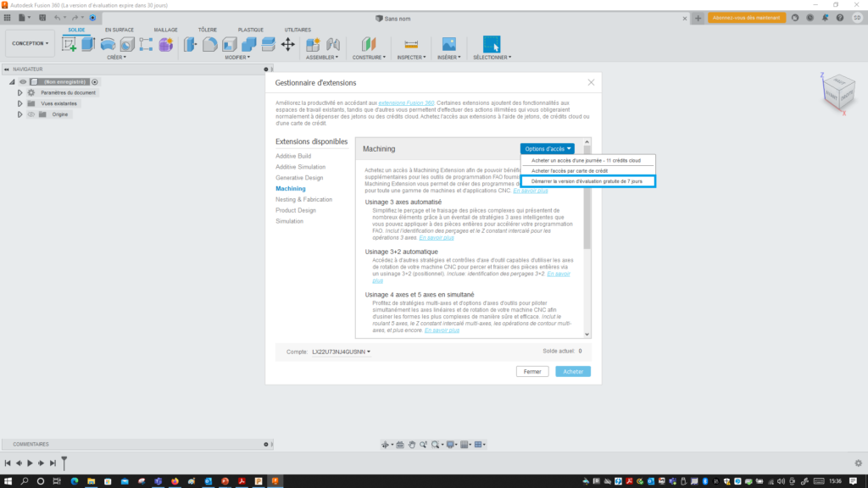Select the Revolve tool
Screen dimensions: 868x488
pyautogui.click(x=108, y=44)
